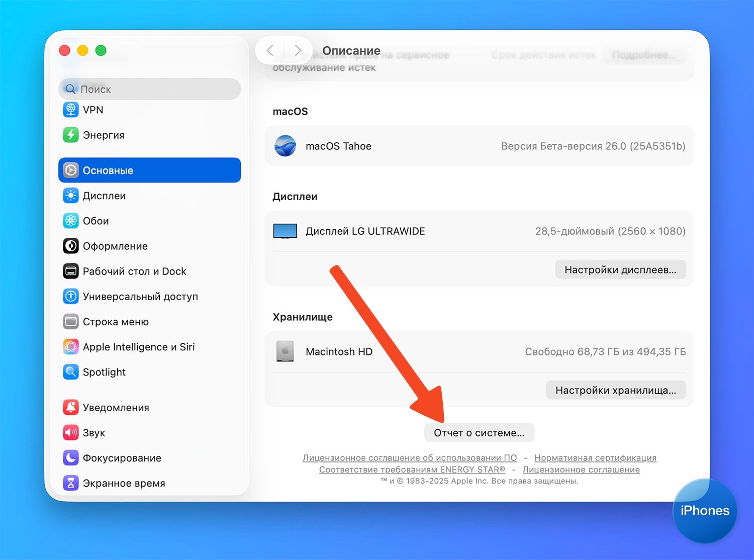Click the yellow minimize window button

[82, 50]
